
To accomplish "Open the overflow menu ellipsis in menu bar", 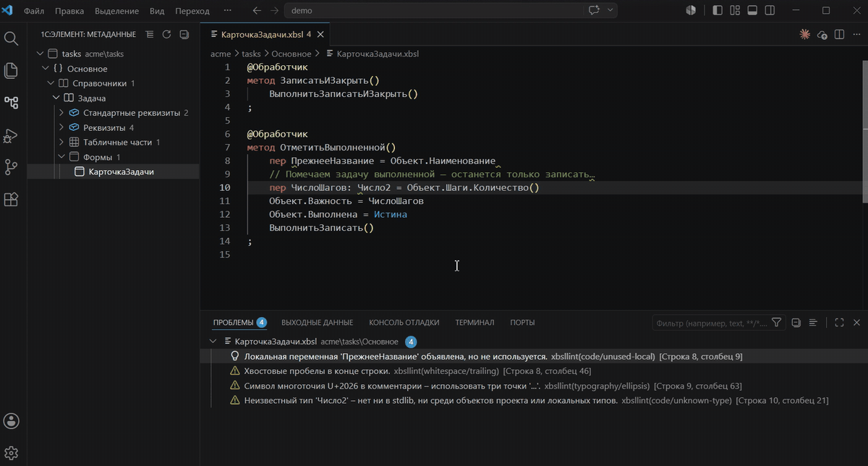I will pos(228,11).
